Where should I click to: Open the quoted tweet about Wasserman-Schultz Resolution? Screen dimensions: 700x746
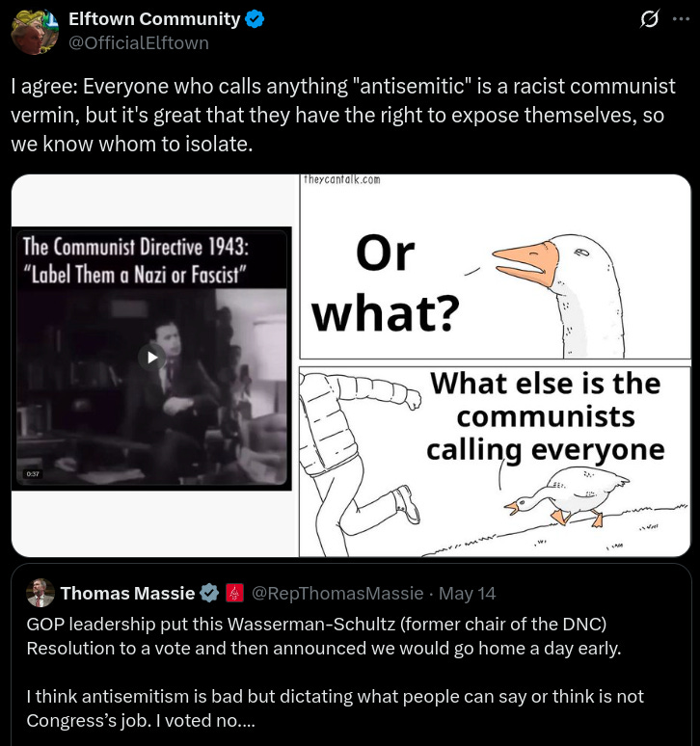click(x=351, y=654)
